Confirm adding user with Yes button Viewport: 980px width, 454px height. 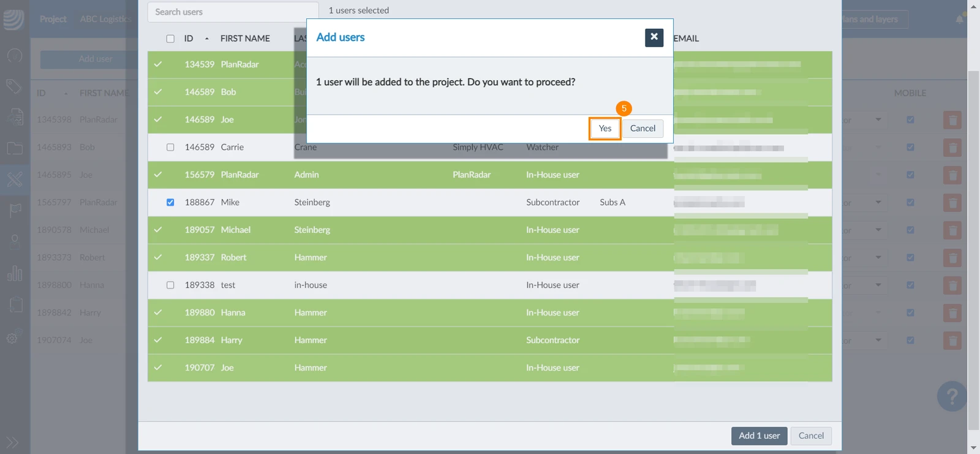[x=605, y=129]
